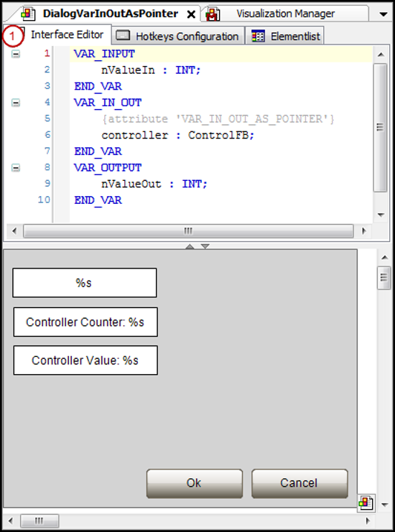Click the Elementlist tab grid icon
Viewport: 395px width, 532px height.
[259, 36]
